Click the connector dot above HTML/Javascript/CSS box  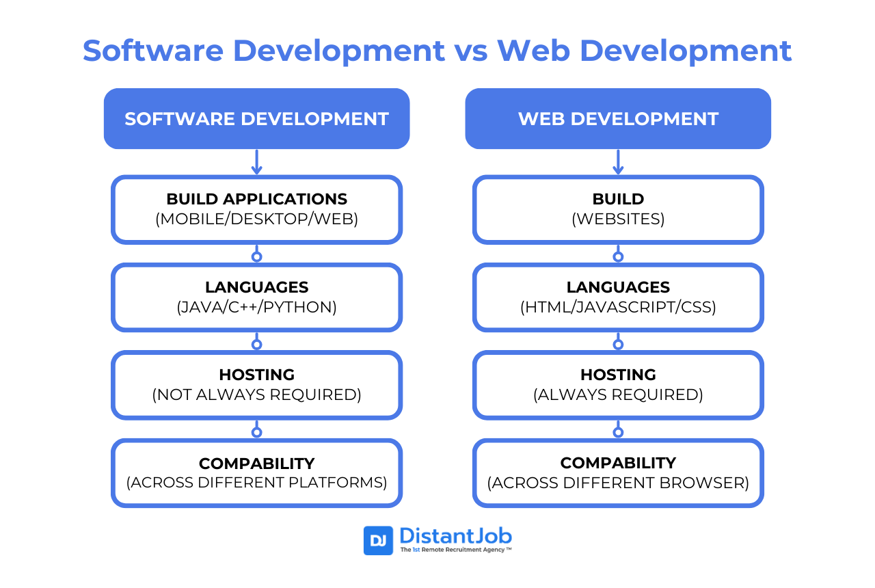pyautogui.click(x=618, y=255)
